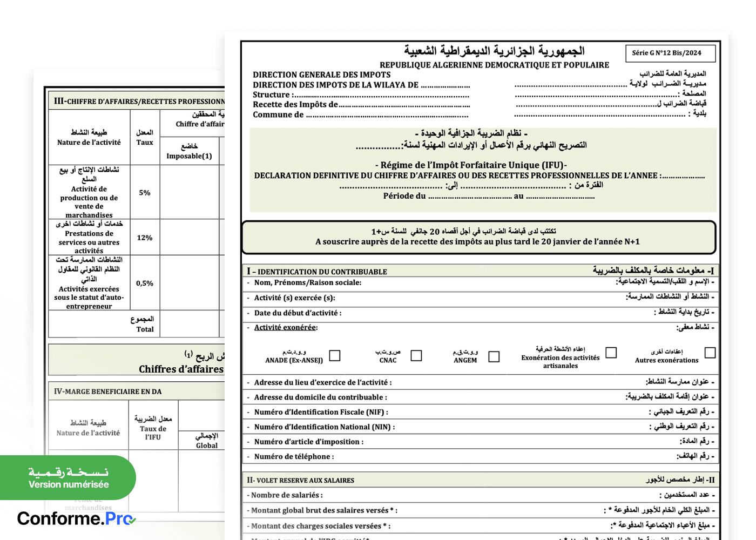The image size is (756, 540).
Task: Tick the ANADE (Ex-ANSEJ) exemption checkbox
Action: [x=335, y=355]
